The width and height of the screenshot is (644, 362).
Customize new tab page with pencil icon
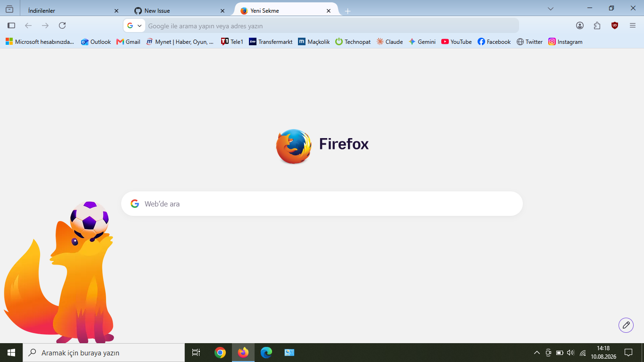click(626, 325)
